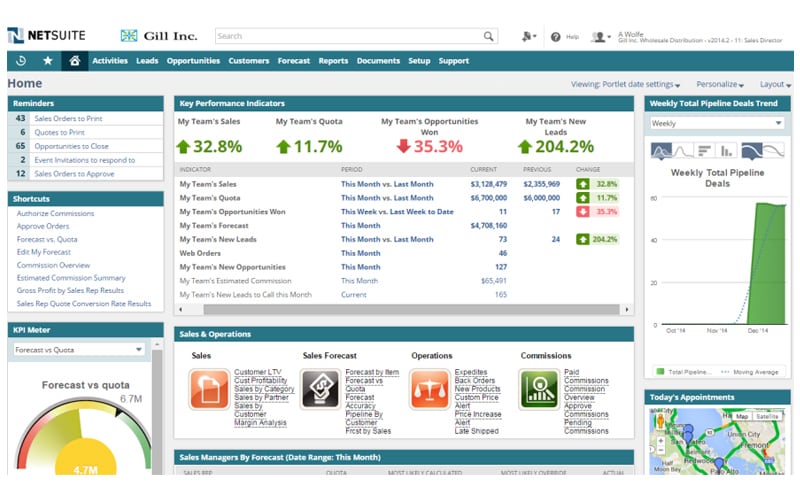
Task: Open the Customers menu
Action: tap(248, 61)
